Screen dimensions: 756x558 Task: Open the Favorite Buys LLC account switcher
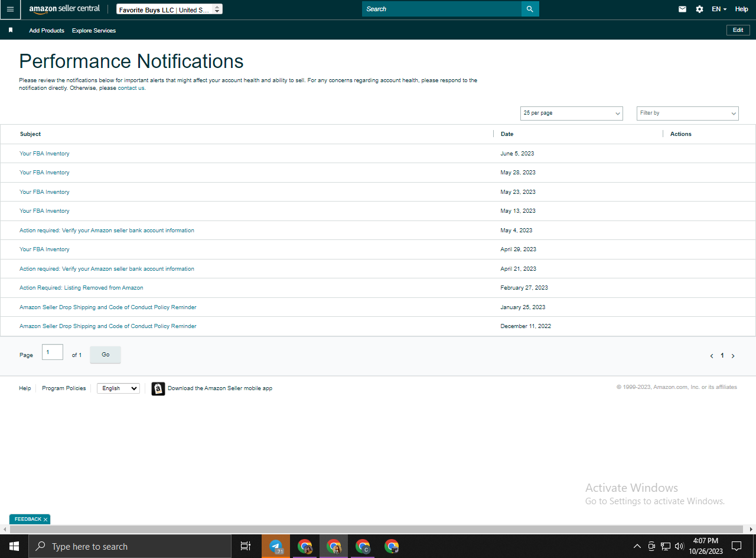170,9
